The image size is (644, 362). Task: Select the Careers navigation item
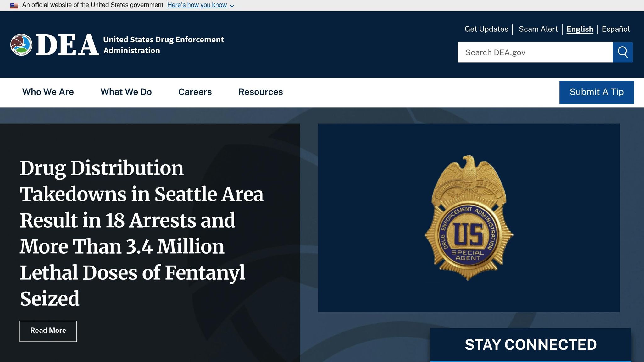pyautogui.click(x=195, y=92)
